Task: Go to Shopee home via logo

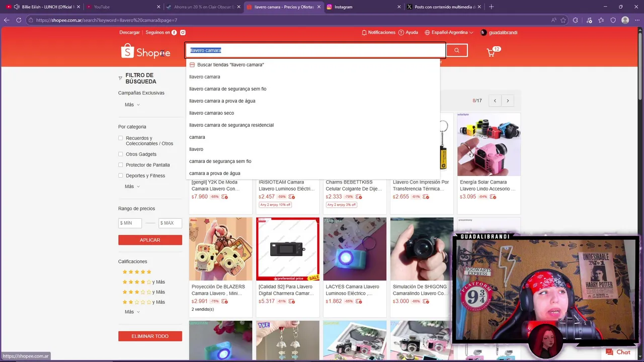Action: pos(145,51)
